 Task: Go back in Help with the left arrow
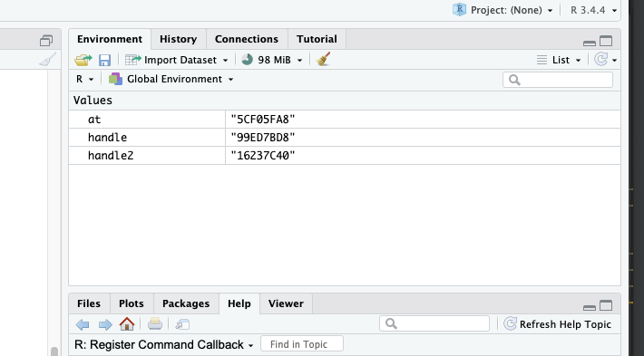83,325
